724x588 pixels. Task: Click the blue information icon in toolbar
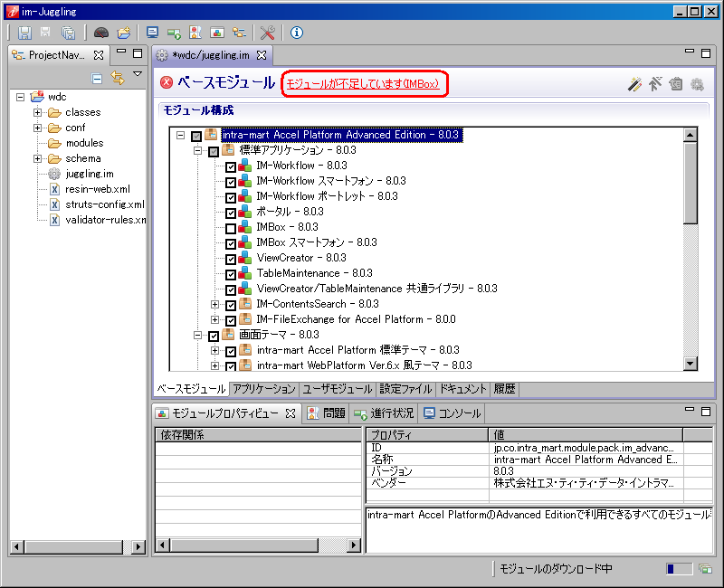(x=297, y=33)
